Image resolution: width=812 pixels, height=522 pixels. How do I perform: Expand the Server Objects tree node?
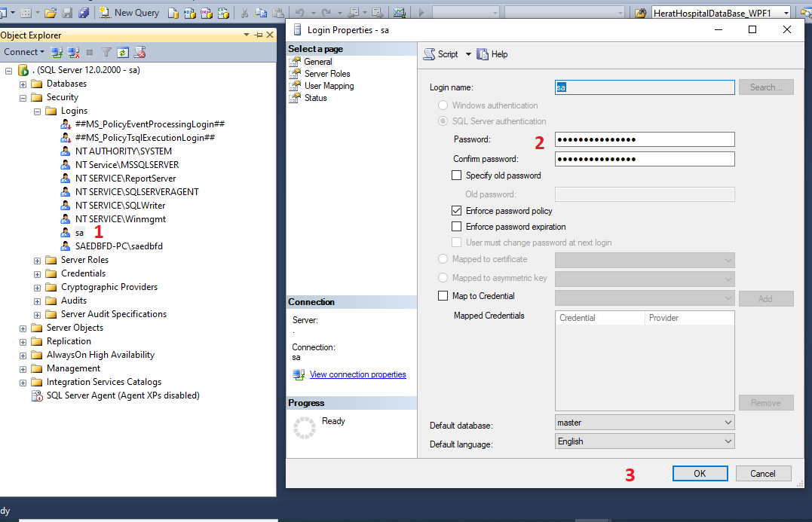[23, 328]
